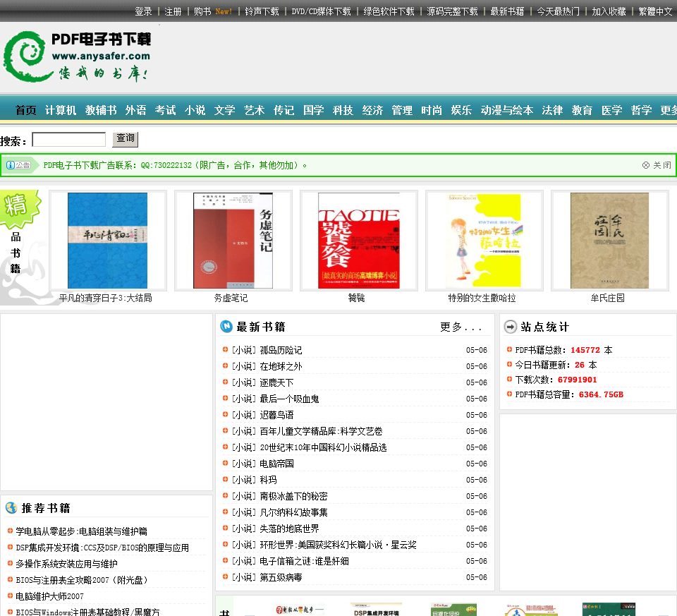Open the 法律 category
Viewport: 677px width, 616px height.
coord(552,110)
